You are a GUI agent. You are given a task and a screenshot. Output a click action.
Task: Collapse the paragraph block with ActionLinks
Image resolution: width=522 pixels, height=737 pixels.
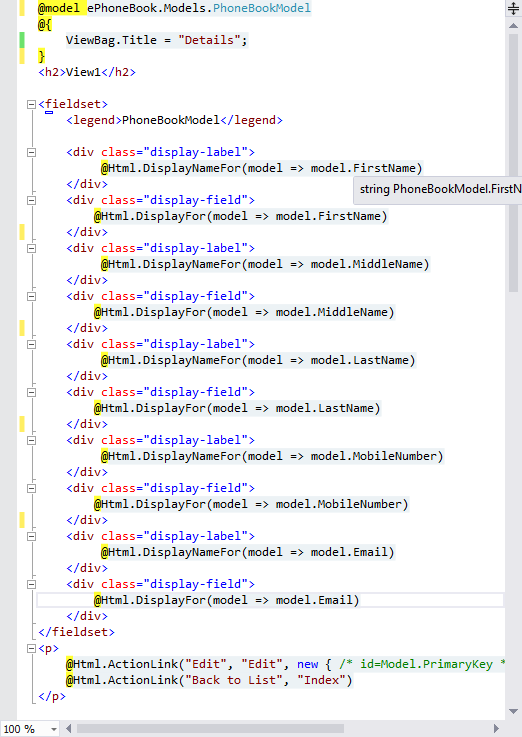(x=31, y=649)
